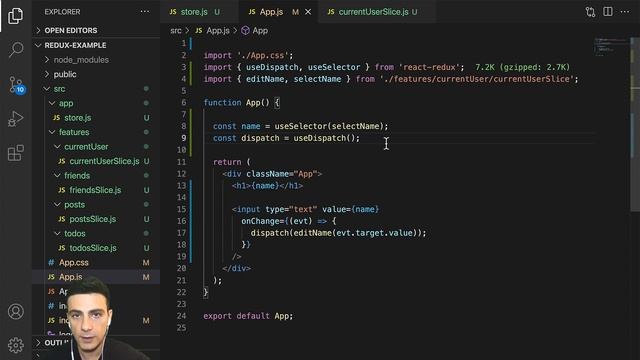640x360 pixels.
Task: Collapse the app folder
Action: click(96, 103)
